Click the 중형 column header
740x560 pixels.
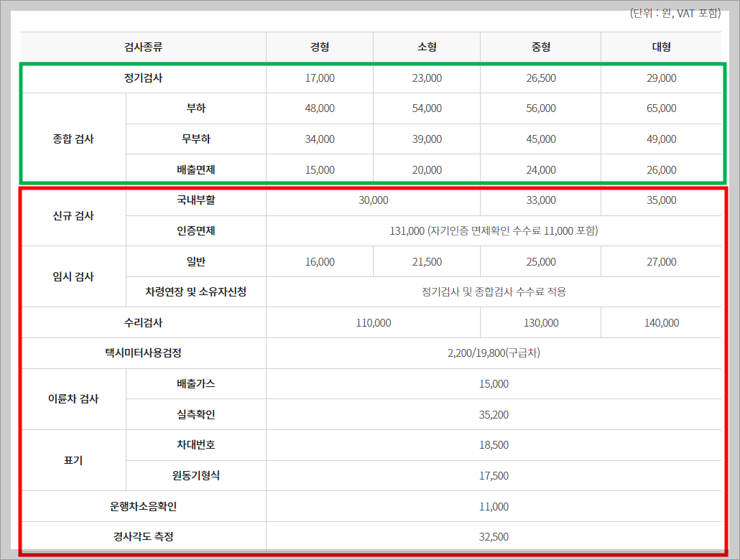point(540,46)
